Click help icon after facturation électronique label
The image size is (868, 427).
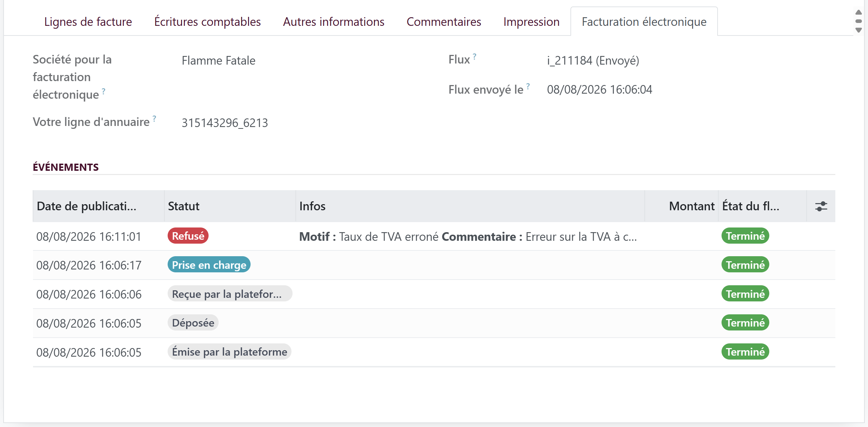(103, 91)
